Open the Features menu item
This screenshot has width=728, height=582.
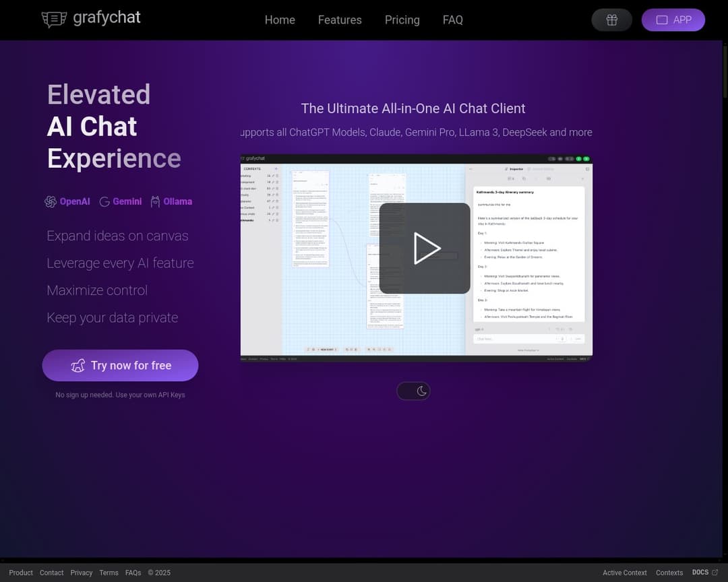pos(340,20)
